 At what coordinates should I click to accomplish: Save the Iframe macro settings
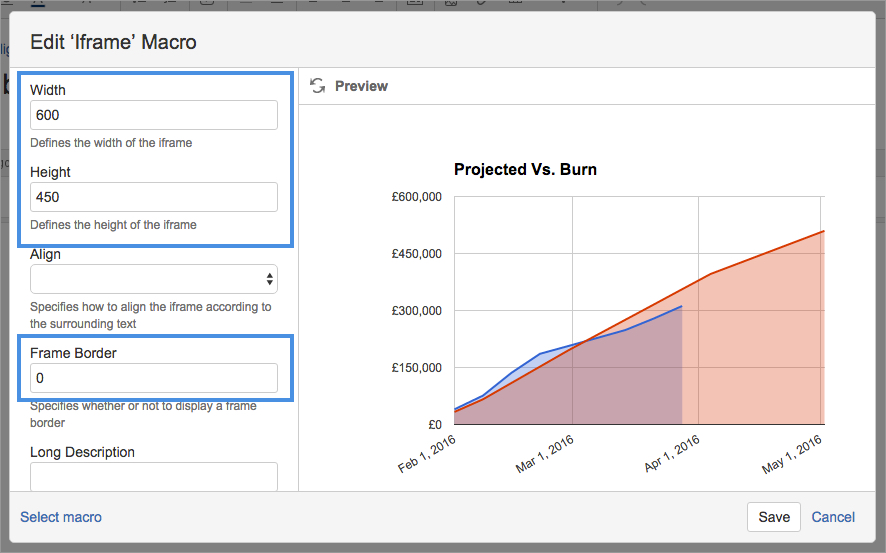pyautogui.click(x=774, y=517)
